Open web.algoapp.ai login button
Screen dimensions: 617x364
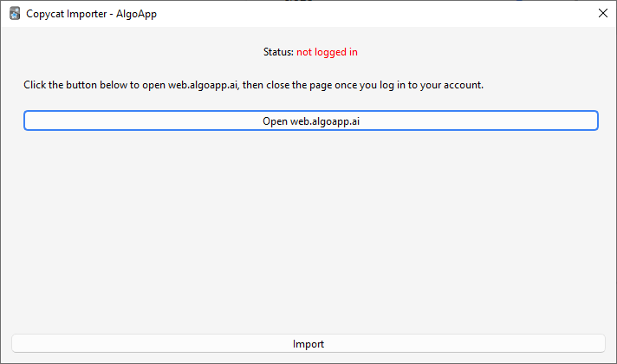311,120
